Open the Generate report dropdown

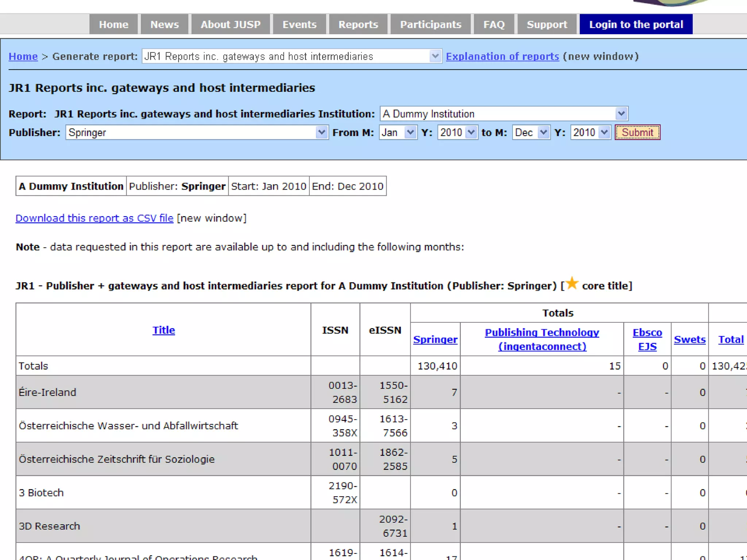(x=292, y=57)
